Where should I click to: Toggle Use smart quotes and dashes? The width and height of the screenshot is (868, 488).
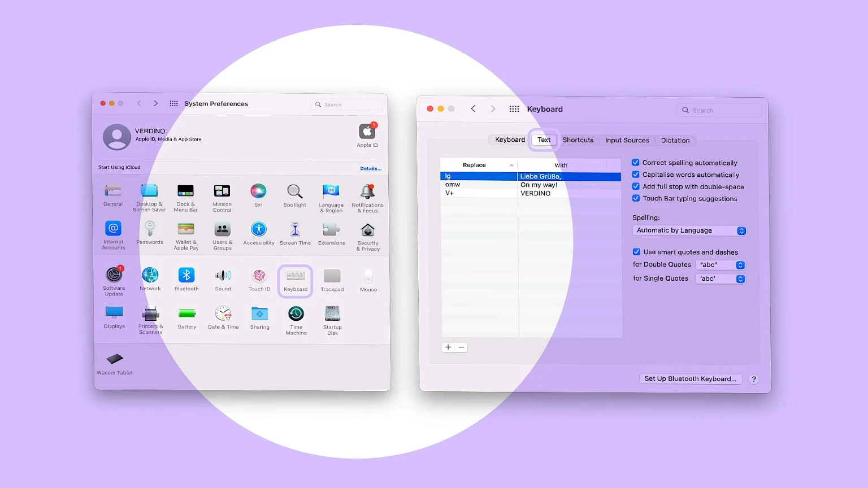click(636, 252)
